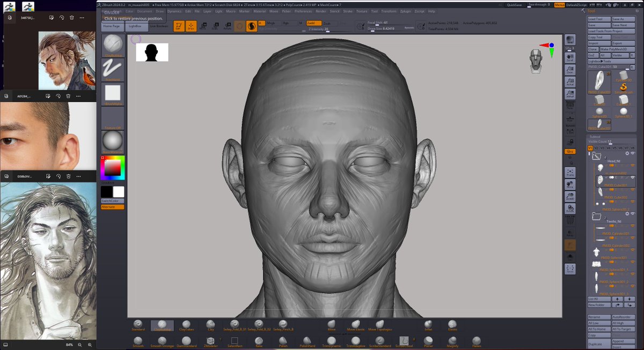Screen dimensions: 644x350
Task: Switch to subtool visibility set V2
Action: (x=596, y=148)
